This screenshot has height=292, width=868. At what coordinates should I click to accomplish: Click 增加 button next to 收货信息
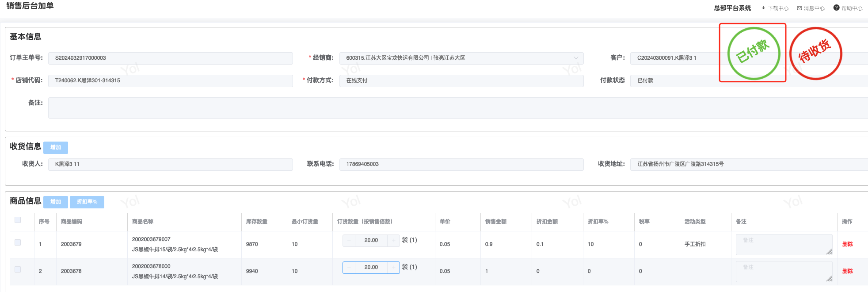click(x=56, y=147)
